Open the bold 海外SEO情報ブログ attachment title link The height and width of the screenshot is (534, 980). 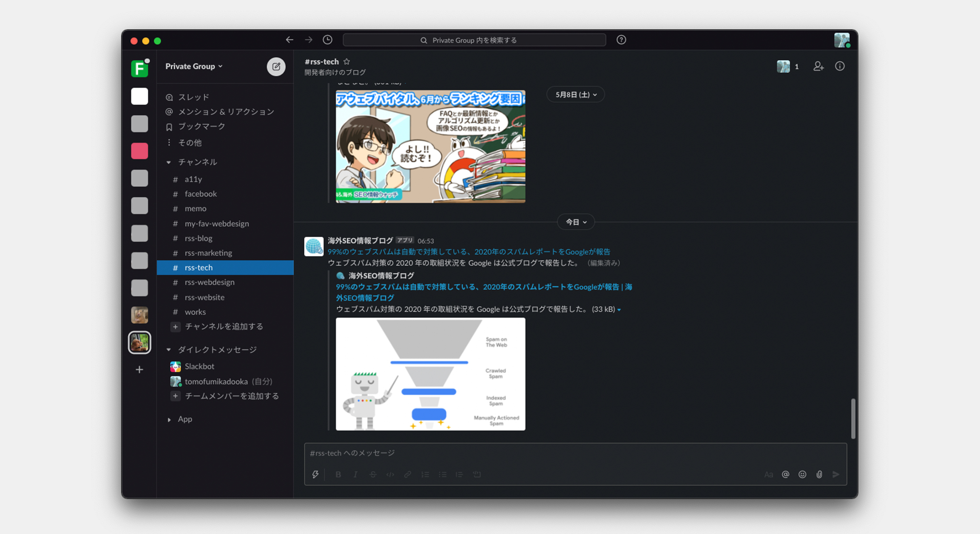click(484, 292)
